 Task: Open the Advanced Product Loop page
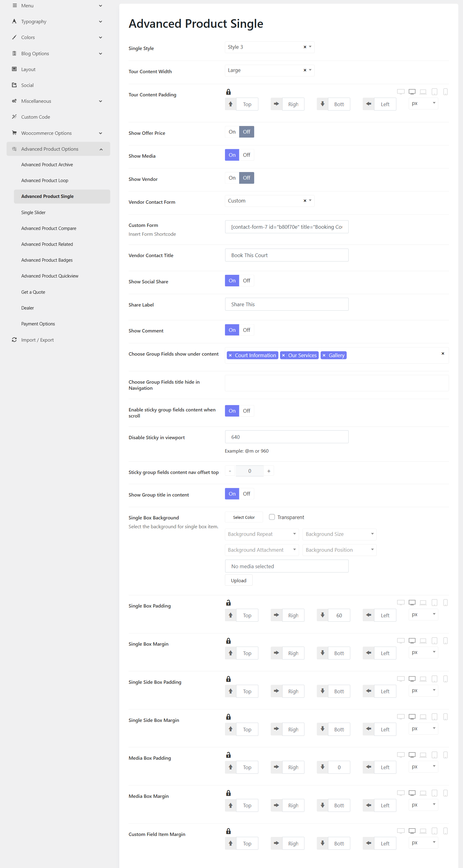pos(45,181)
